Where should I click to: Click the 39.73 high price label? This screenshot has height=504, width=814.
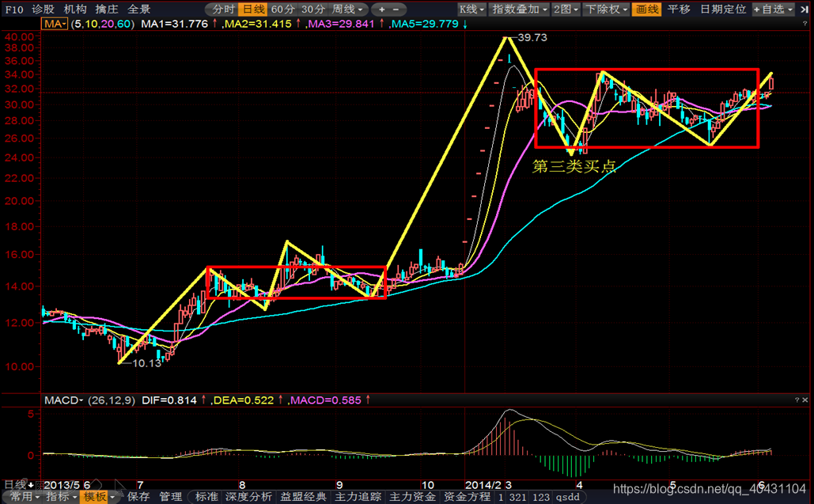click(x=532, y=37)
